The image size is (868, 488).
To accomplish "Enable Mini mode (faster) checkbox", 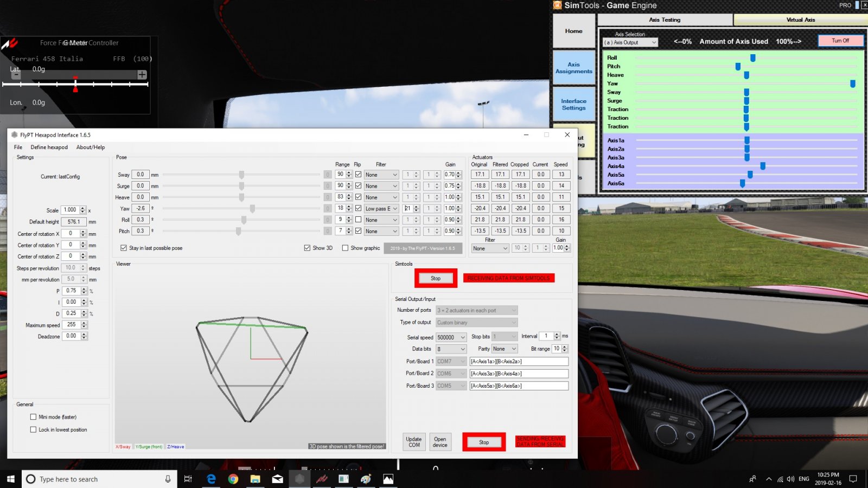I will [34, 417].
